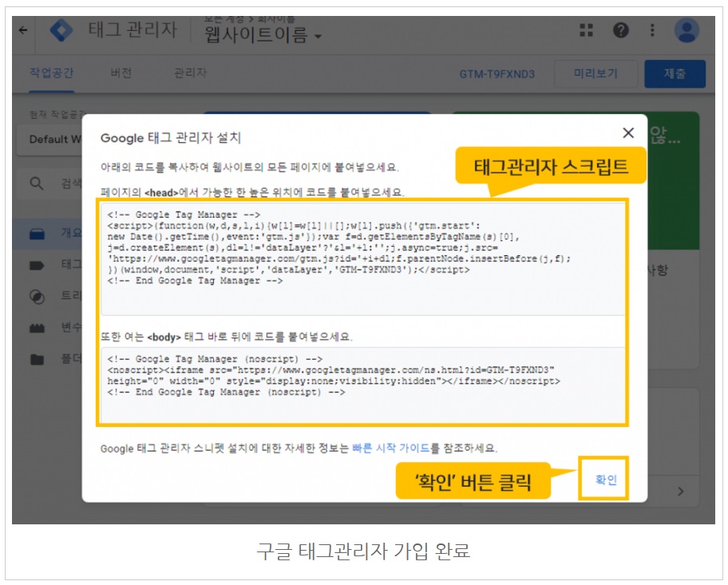Close the install dialog with X

(x=628, y=133)
